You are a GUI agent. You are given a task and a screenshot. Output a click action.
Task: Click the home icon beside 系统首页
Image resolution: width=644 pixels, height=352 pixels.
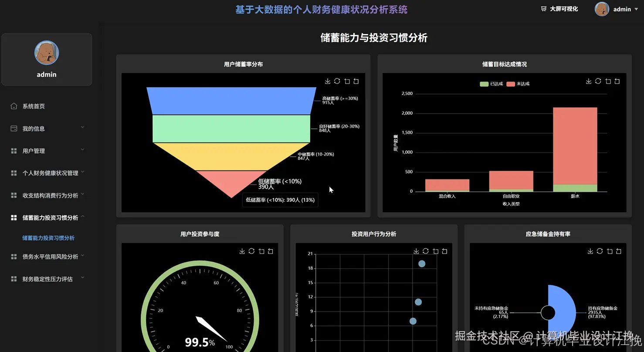14,106
